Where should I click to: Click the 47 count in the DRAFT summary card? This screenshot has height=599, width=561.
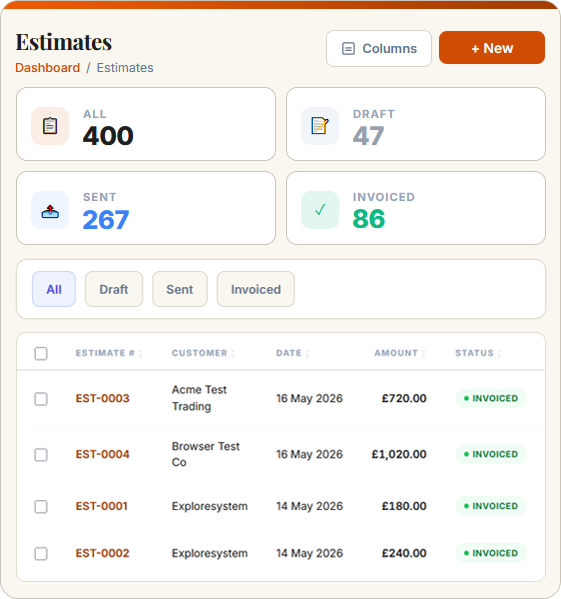click(368, 136)
